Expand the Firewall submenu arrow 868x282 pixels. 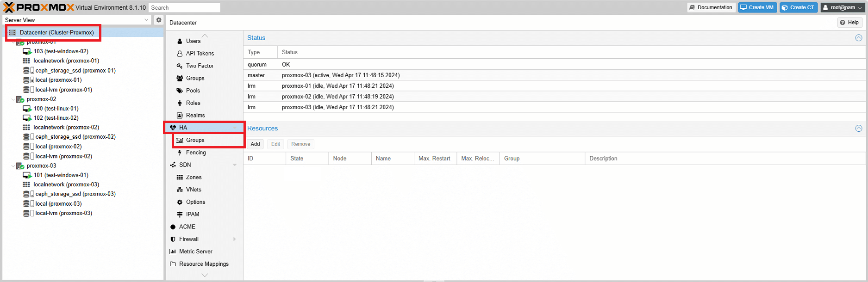235,239
